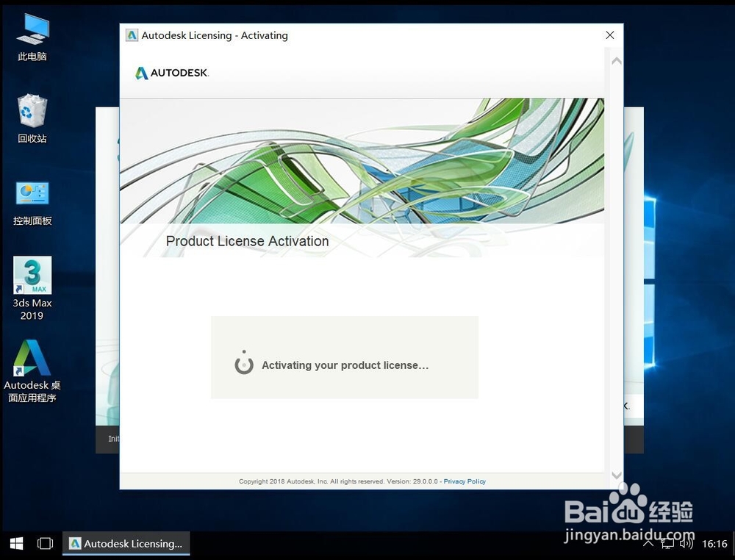Screen dimensions: 735x560
Task: Select the 控制面板 control panel icon
Action: click(32, 202)
